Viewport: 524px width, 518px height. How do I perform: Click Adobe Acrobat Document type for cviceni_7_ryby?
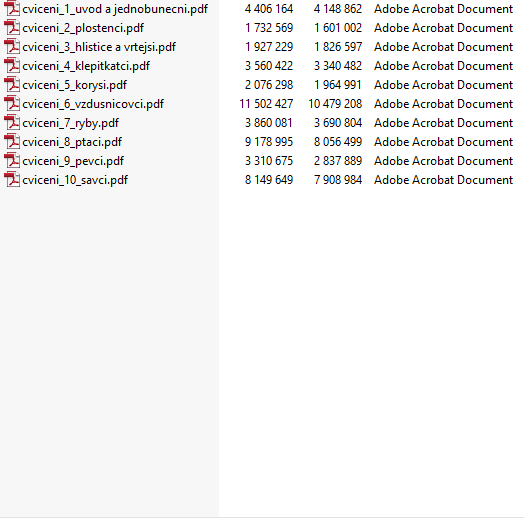coord(443,123)
